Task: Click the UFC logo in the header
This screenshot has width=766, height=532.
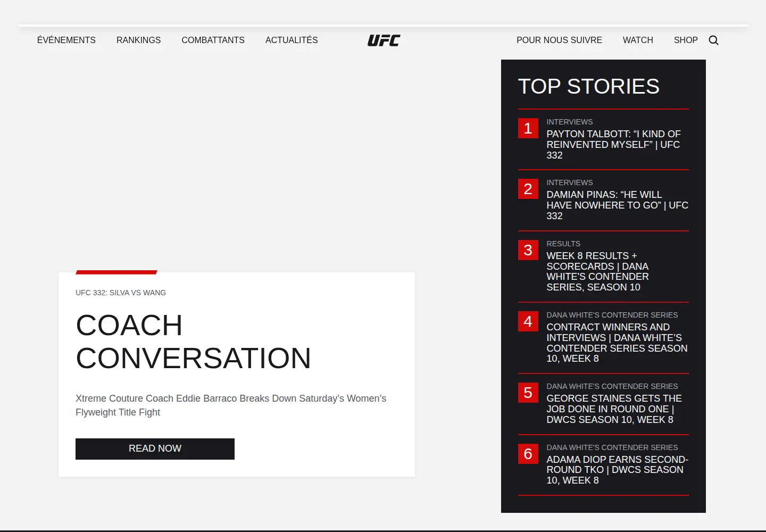Action: pyautogui.click(x=384, y=40)
